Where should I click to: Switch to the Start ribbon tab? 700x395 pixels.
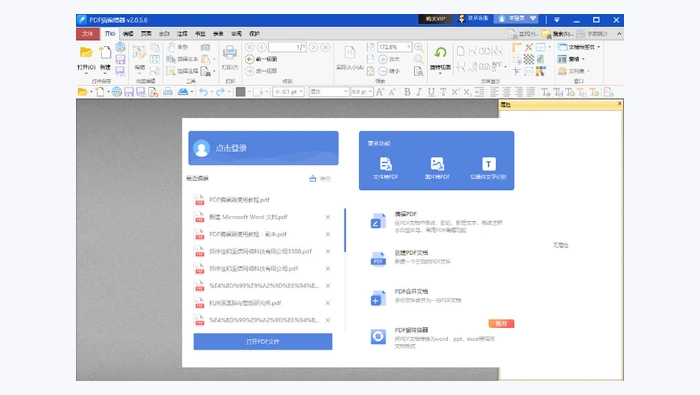click(110, 33)
